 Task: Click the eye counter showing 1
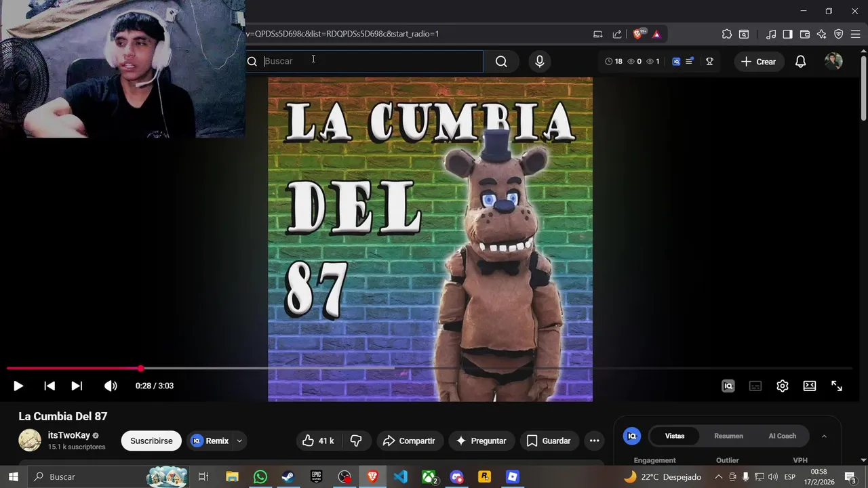pos(653,62)
